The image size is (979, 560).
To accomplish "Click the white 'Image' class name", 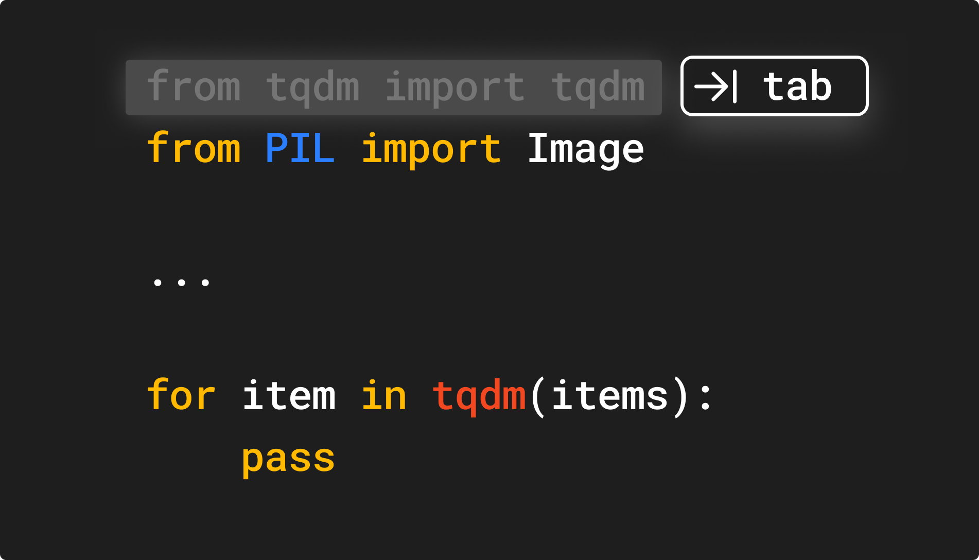I will [586, 150].
